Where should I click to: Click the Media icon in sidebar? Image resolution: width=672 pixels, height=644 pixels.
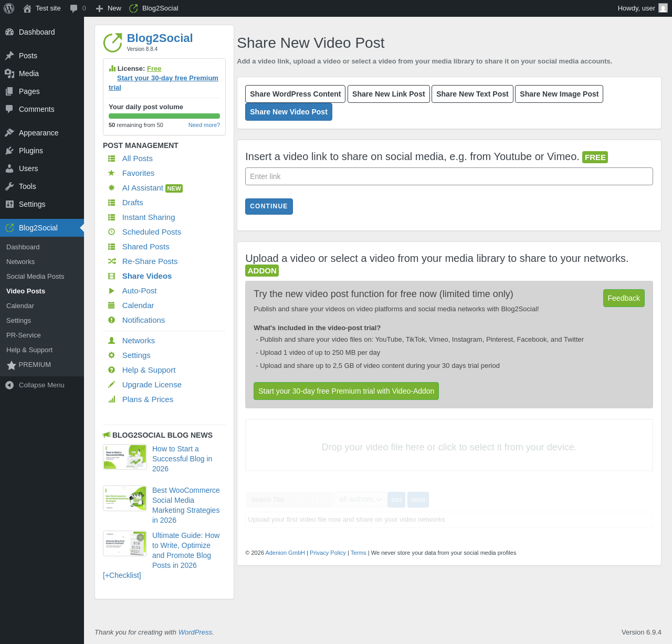pos(9,73)
